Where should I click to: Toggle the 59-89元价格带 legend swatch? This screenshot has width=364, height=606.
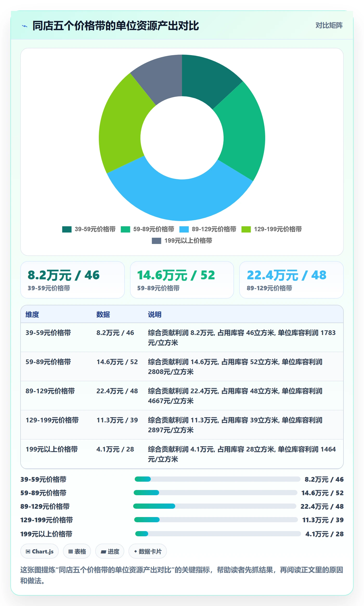click(125, 229)
